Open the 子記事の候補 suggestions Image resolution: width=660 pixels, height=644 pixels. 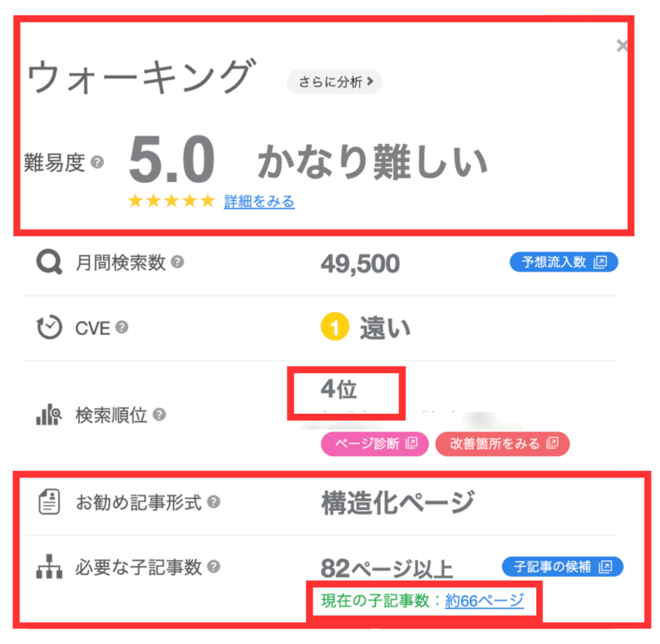pyautogui.click(x=562, y=567)
